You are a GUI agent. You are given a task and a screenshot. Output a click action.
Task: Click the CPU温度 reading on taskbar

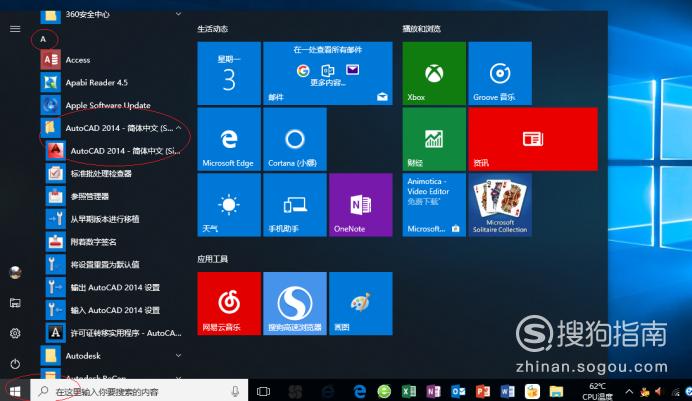pyautogui.click(x=597, y=392)
